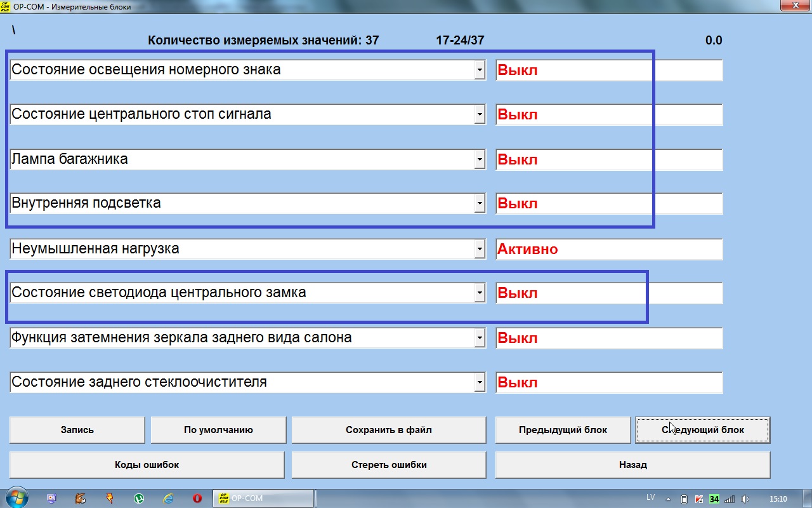
Task: Click the Kaspersky antivirus tray icon
Action: pos(699,498)
